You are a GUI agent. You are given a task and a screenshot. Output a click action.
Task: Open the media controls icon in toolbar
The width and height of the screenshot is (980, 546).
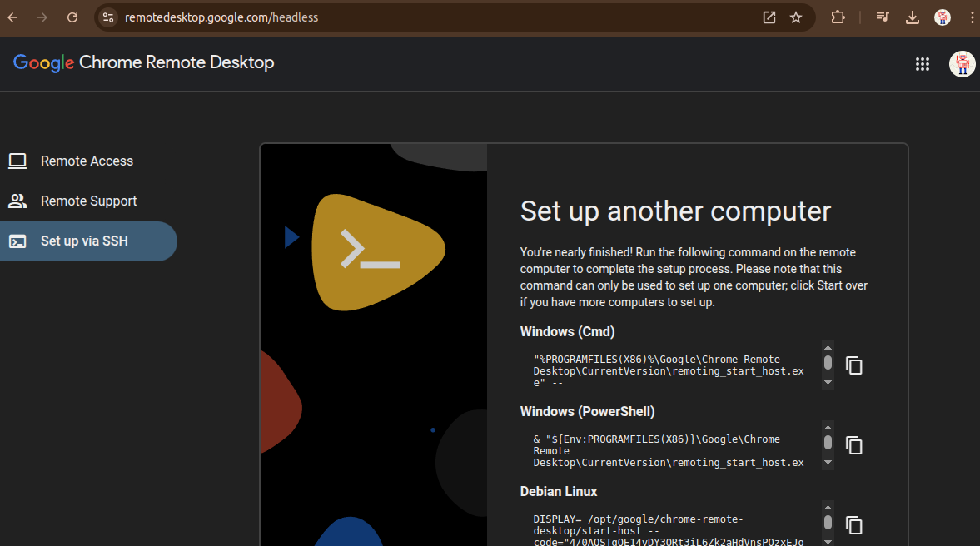coord(883,17)
